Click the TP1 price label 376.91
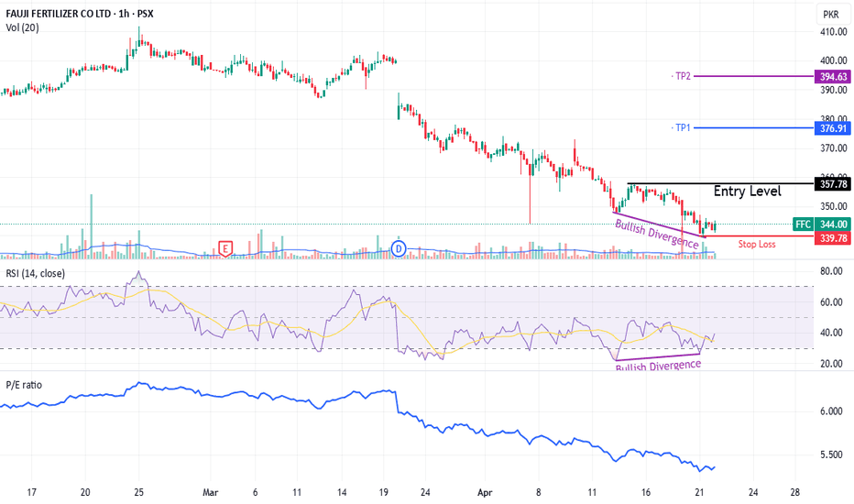The width and height of the screenshot is (854, 504). [833, 128]
